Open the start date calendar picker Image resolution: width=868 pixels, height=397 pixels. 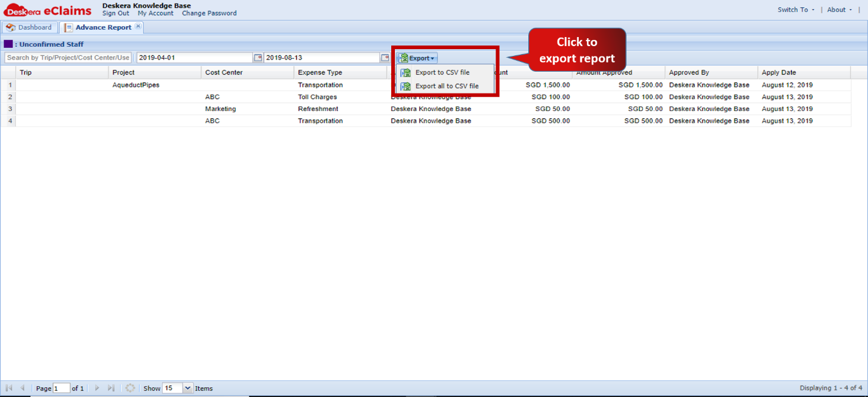pyautogui.click(x=258, y=58)
